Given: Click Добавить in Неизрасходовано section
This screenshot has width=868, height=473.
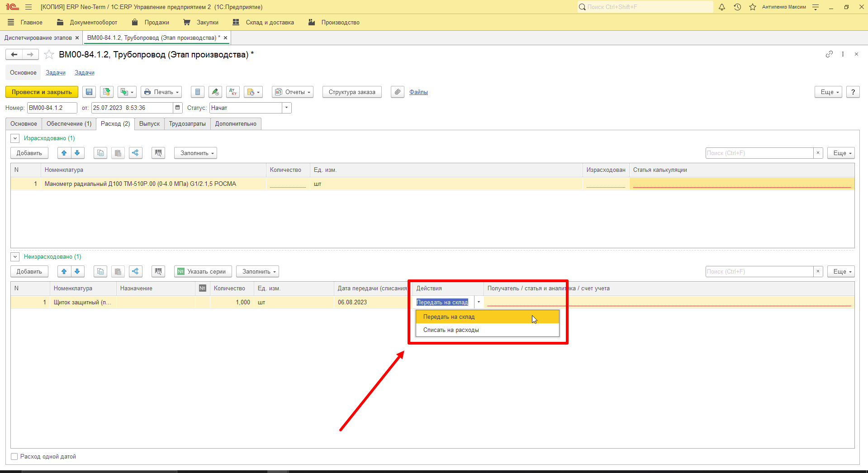Looking at the screenshot, I should click(29, 272).
